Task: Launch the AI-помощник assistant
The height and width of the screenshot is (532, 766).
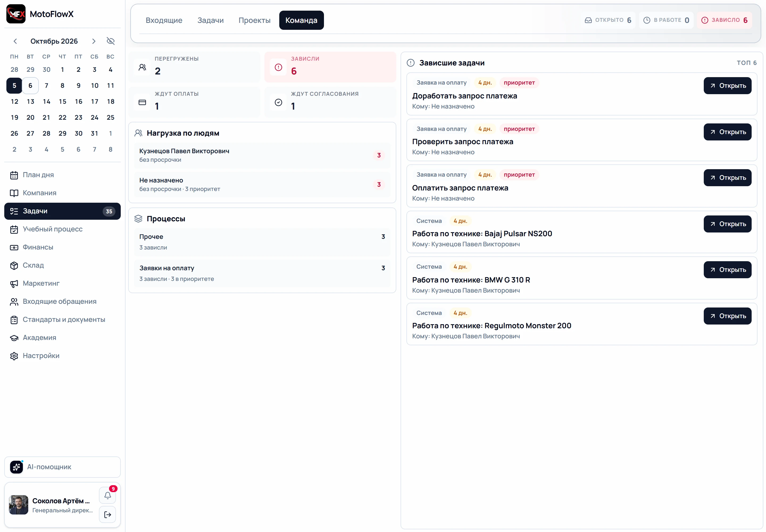Action: (x=62, y=467)
